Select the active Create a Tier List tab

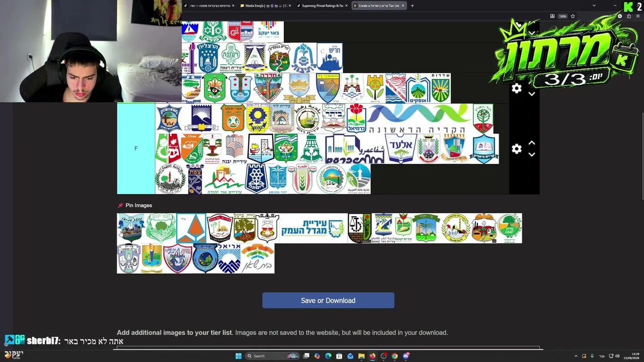(379, 6)
